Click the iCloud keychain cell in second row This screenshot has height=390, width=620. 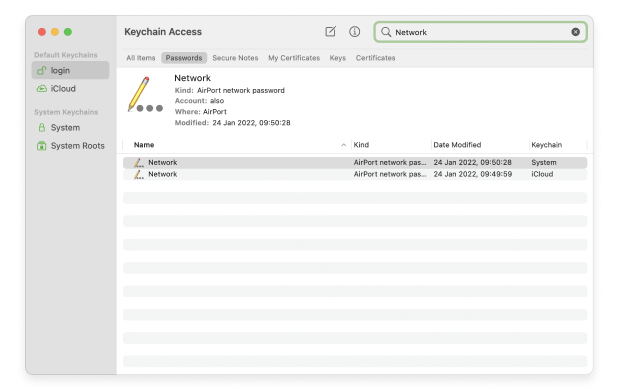542,174
